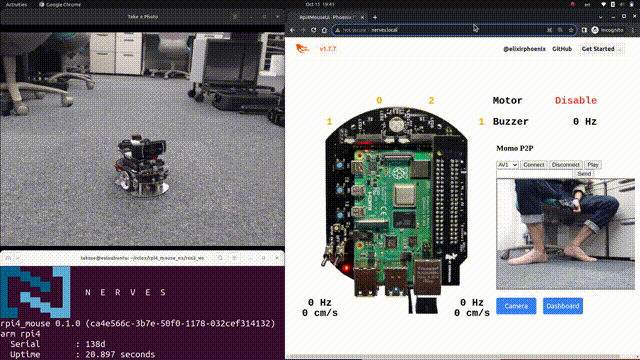The height and width of the screenshot is (360, 640).
Task: Open terminal search magnifier icon
Action: pyautogui.click(x=220, y=258)
